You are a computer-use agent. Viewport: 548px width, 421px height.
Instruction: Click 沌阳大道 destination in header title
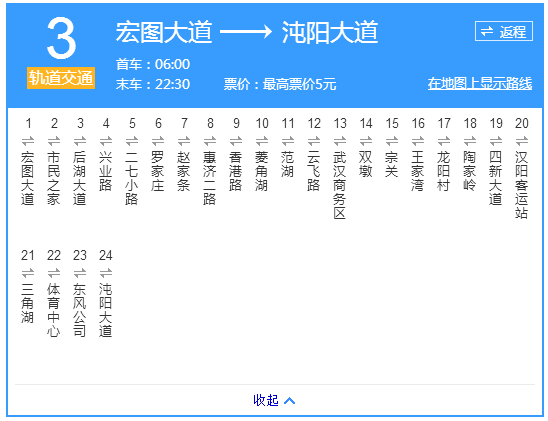(x=330, y=32)
